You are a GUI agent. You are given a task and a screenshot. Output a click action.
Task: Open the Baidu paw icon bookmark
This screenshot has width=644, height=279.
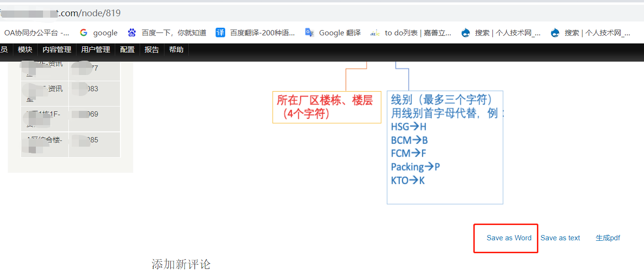click(132, 33)
